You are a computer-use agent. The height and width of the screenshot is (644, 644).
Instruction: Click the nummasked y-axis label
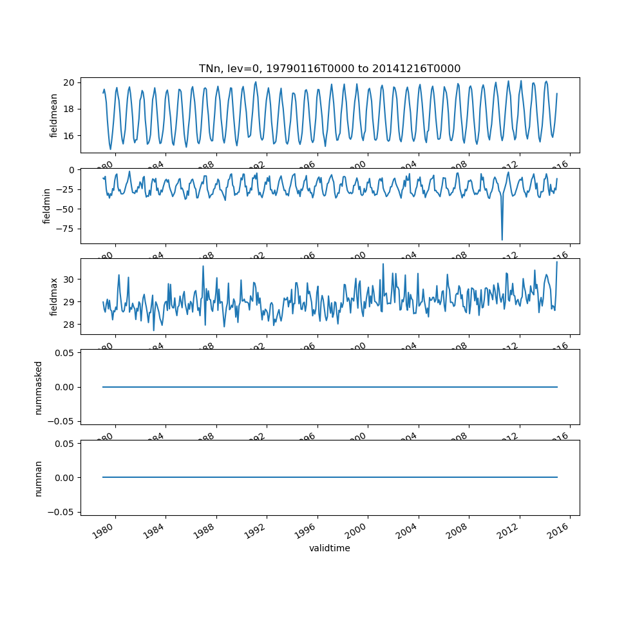(x=38, y=387)
